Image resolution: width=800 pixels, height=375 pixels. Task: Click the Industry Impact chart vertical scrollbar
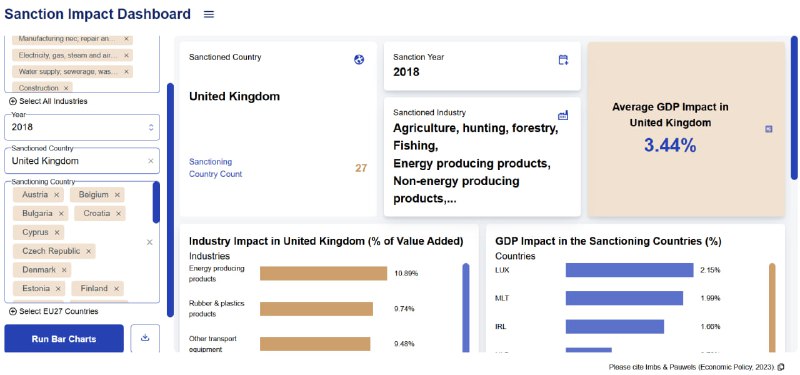click(x=466, y=308)
